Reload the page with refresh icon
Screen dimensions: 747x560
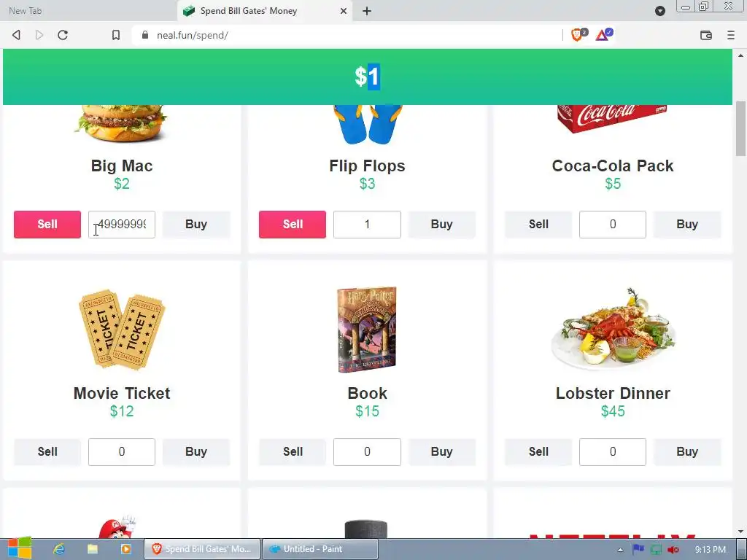point(63,35)
